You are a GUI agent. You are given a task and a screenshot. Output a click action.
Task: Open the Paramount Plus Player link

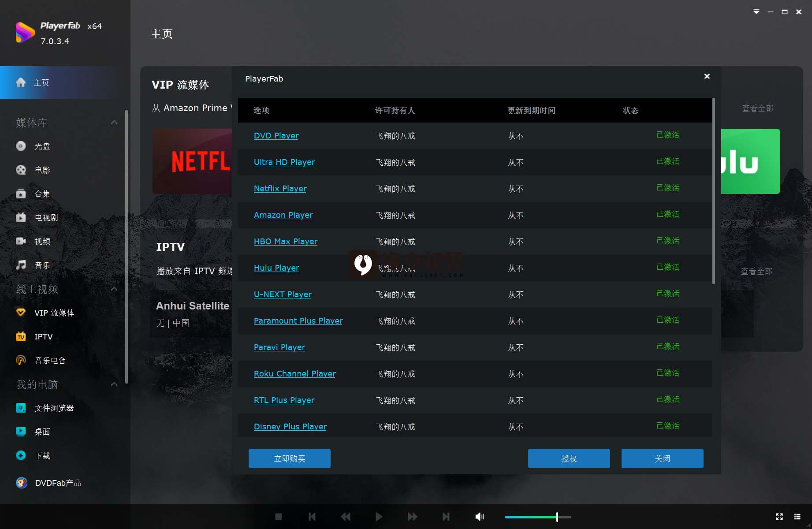tap(298, 321)
